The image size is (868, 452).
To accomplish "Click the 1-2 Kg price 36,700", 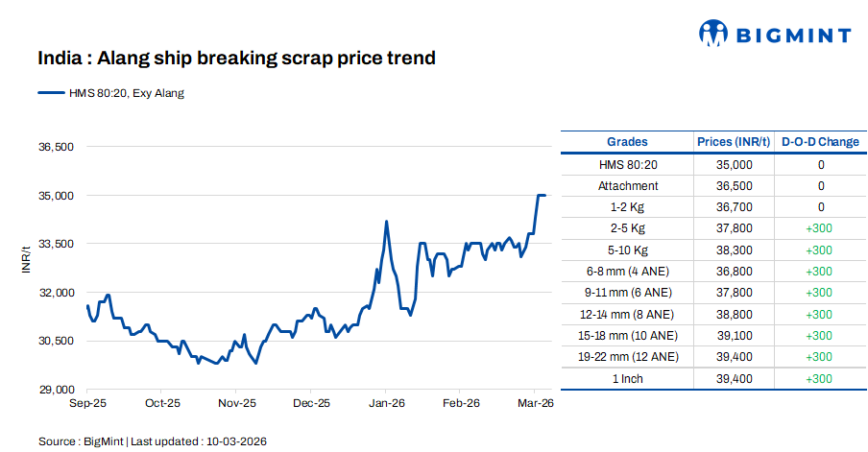I will tap(735, 207).
